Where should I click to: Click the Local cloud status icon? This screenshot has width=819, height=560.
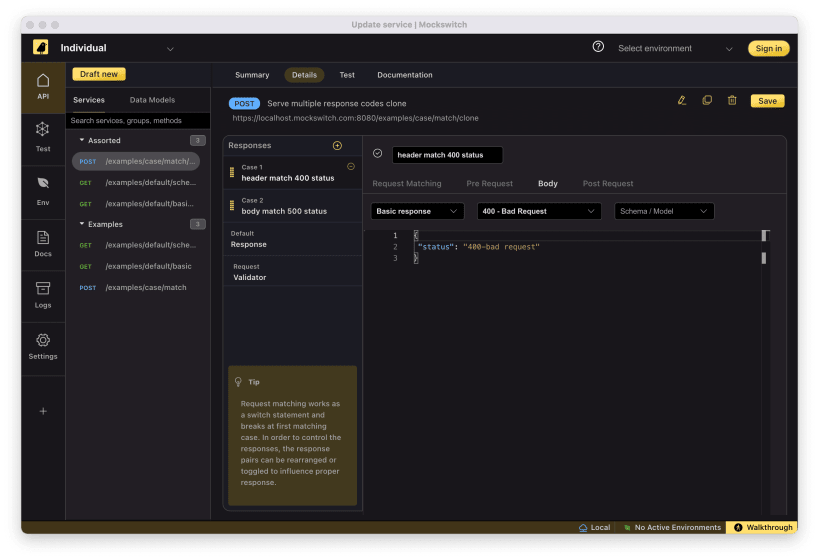click(x=583, y=528)
